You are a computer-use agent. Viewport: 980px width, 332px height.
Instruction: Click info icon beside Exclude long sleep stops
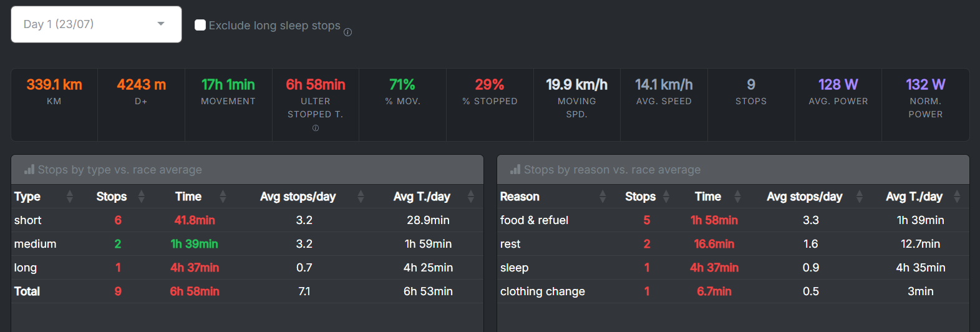click(x=348, y=32)
